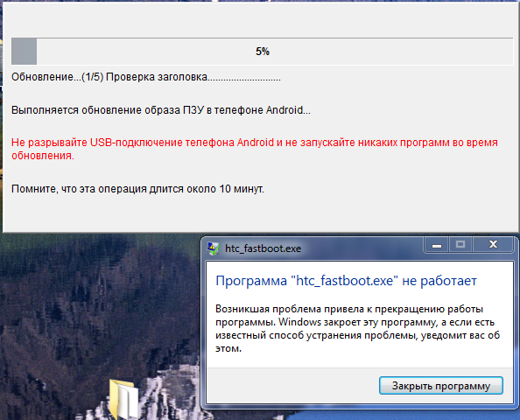Click the "htc_fastboot.exe" title bar caption
Image resolution: width=520 pixels, height=420 pixels.
click(x=263, y=248)
